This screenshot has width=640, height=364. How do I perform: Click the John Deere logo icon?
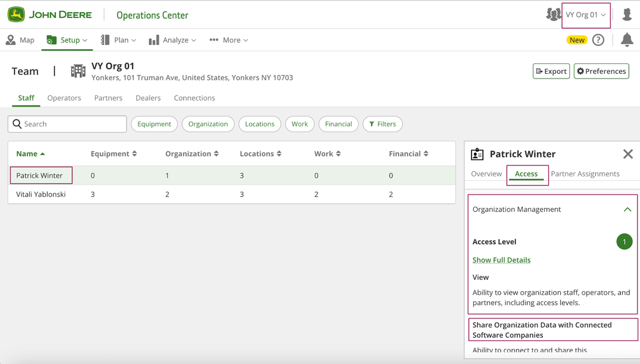[16, 15]
